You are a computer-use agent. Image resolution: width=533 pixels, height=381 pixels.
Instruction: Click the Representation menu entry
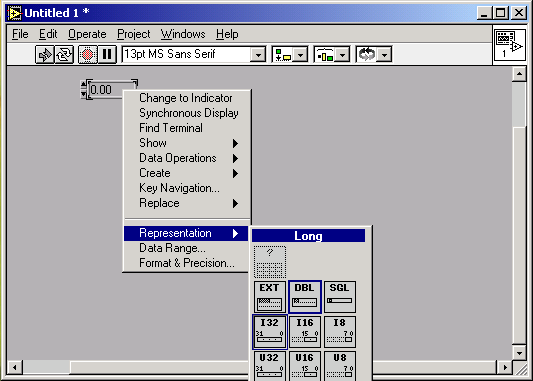point(187,233)
